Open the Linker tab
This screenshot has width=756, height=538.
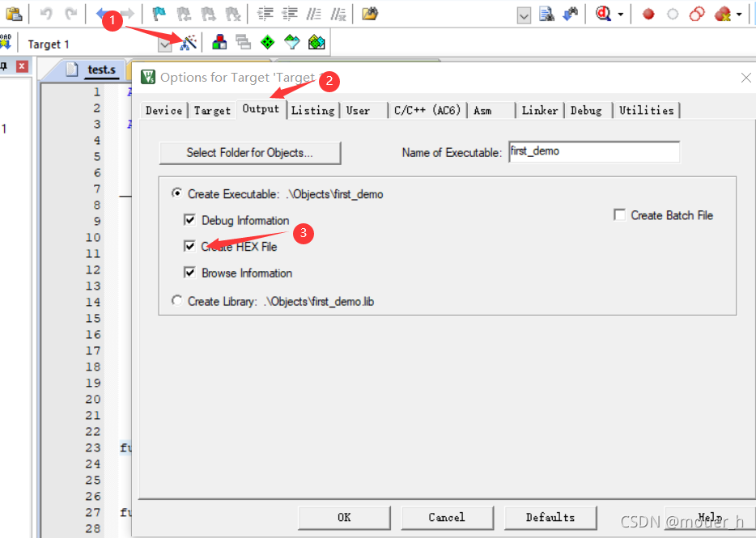coord(540,110)
